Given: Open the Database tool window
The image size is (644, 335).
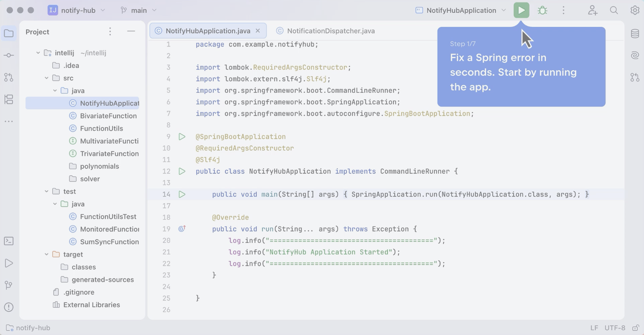Looking at the screenshot, I should [635, 33].
